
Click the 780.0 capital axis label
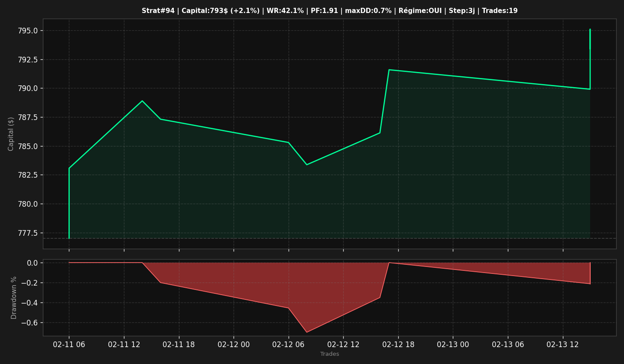[x=29, y=204]
